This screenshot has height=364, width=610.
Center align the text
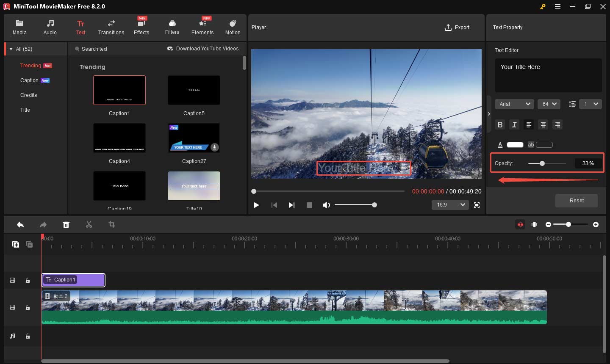(x=543, y=124)
